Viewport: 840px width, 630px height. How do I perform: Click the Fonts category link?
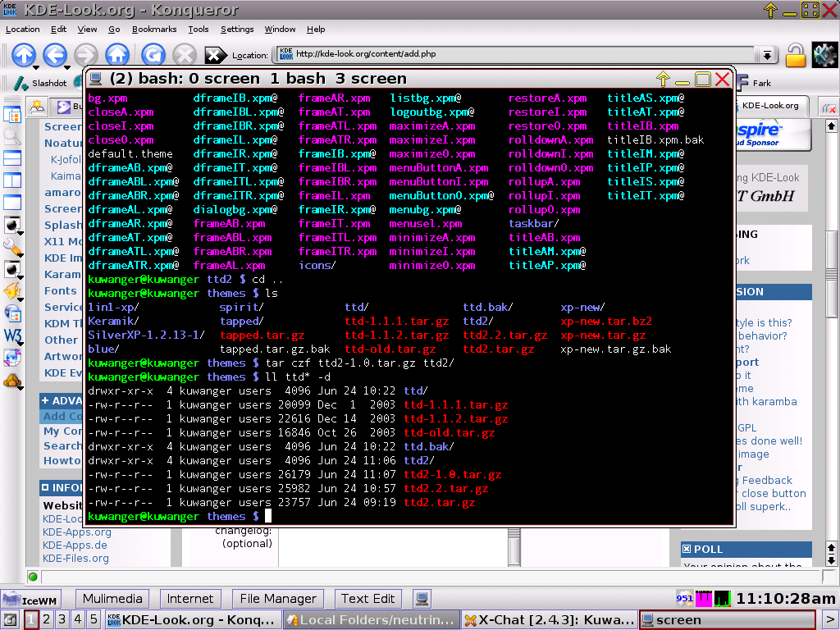(60, 290)
